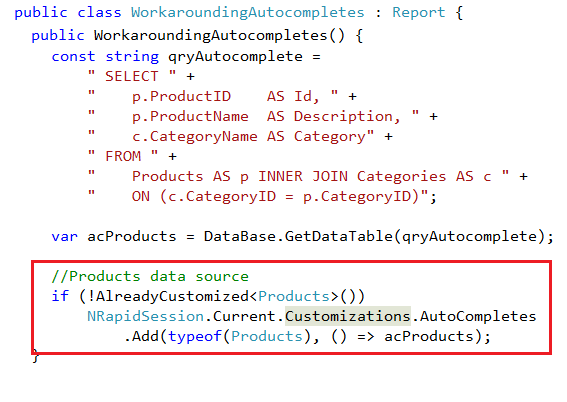Click the AS Category alias text
Image resolution: width=567 pixels, height=402 pixels.
tap(316, 137)
